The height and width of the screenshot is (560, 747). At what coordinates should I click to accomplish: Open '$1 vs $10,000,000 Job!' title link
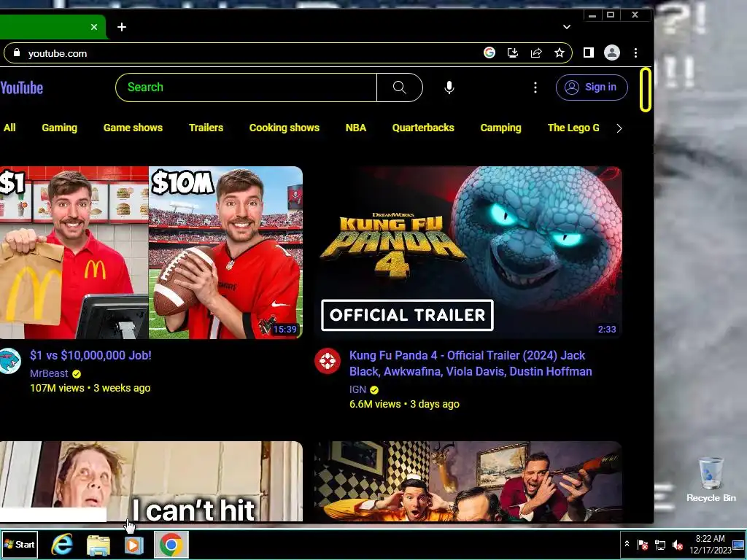90,355
